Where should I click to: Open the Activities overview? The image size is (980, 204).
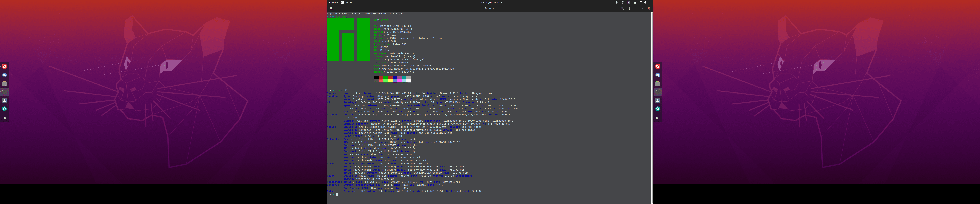pyautogui.click(x=333, y=2)
